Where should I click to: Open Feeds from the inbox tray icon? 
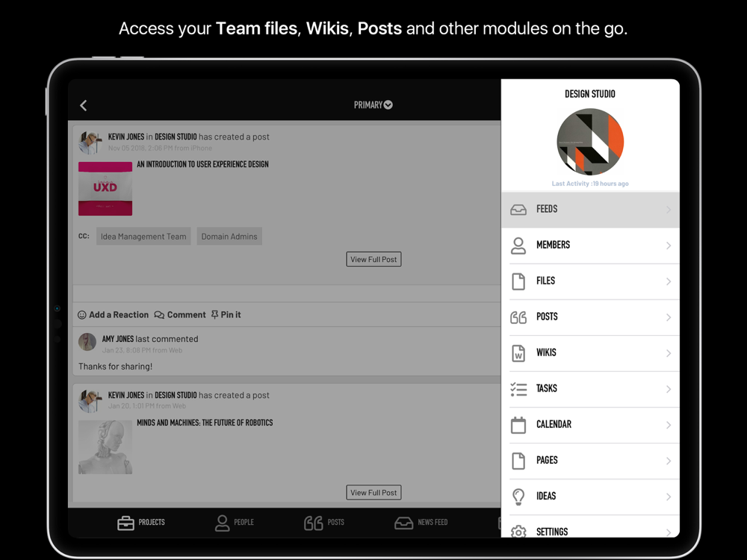(518, 210)
